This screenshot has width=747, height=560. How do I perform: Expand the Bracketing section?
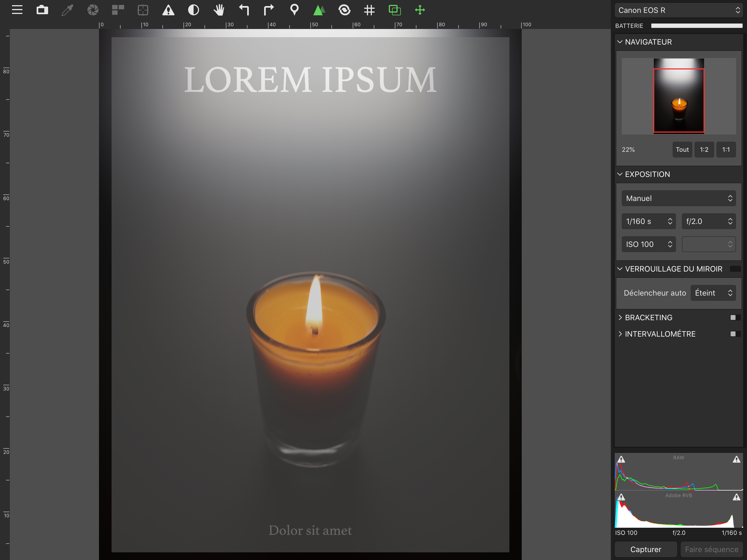(620, 317)
